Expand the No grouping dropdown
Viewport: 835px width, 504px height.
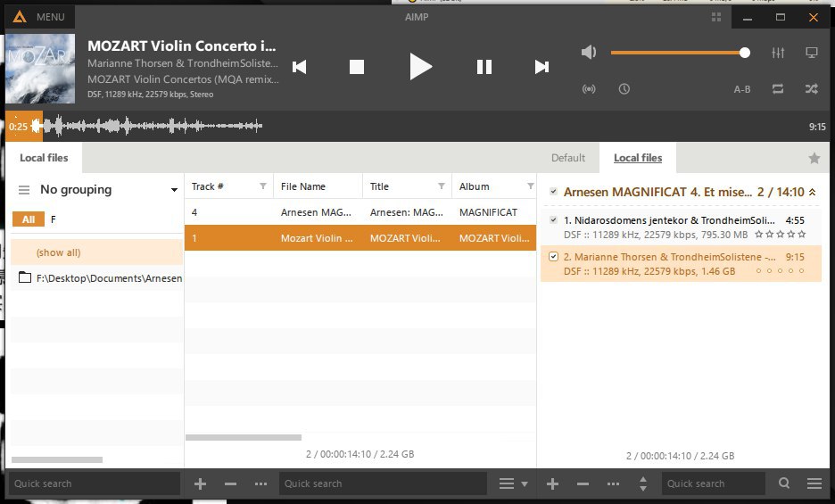coord(174,190)
